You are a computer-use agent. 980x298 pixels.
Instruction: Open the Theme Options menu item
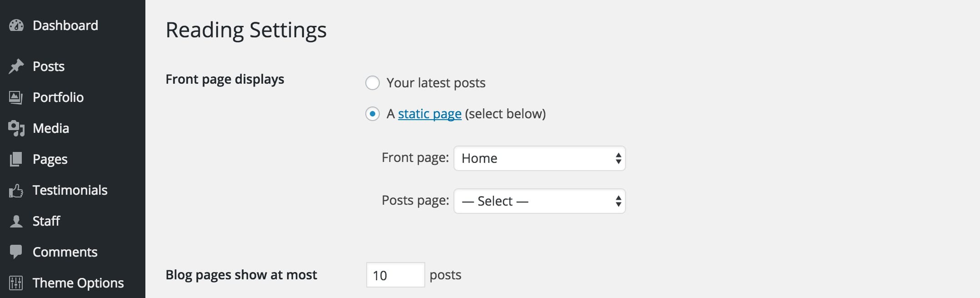tap(78, 283)
